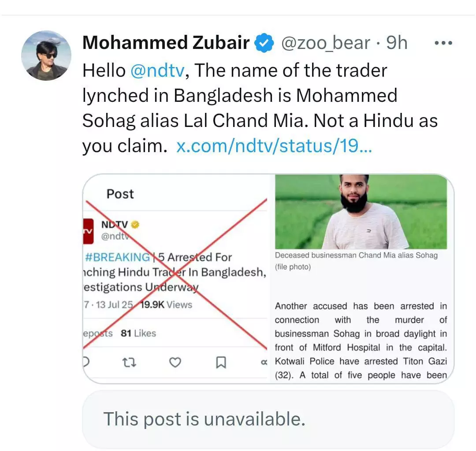Click the blue verified badge
This screenshot has height=451, width=476.
264,43
